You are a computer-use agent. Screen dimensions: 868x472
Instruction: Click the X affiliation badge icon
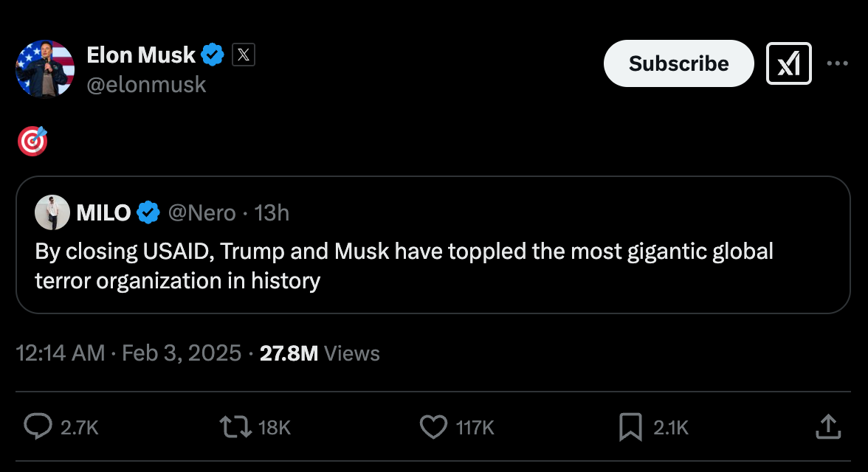pos(244,55)
